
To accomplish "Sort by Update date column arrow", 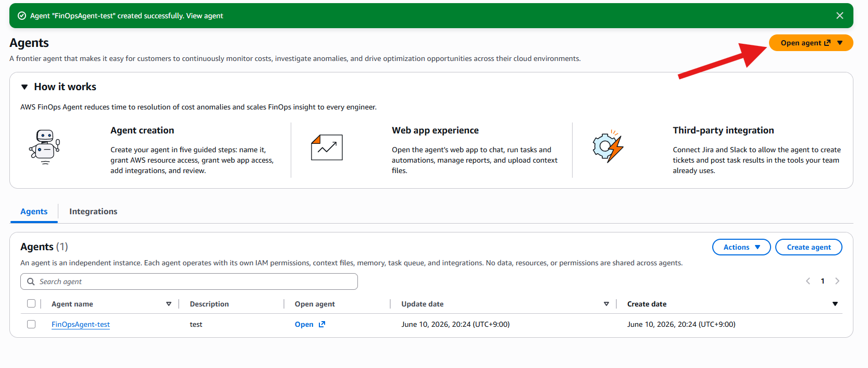I will tap(606, 304).
